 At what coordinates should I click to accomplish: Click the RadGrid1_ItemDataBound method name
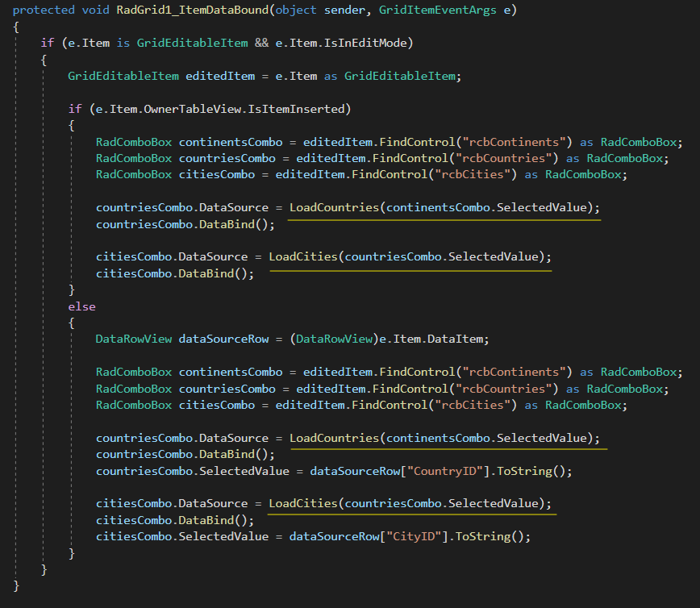(193, 10)
